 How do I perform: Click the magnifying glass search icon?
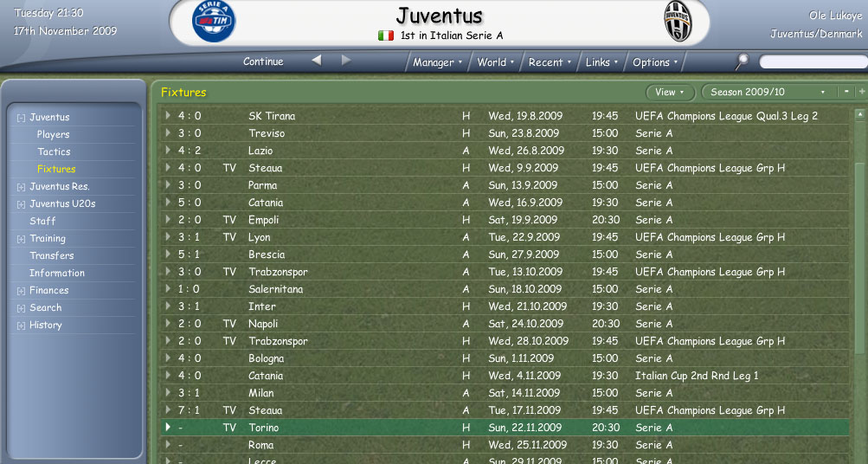pos(742,61)
